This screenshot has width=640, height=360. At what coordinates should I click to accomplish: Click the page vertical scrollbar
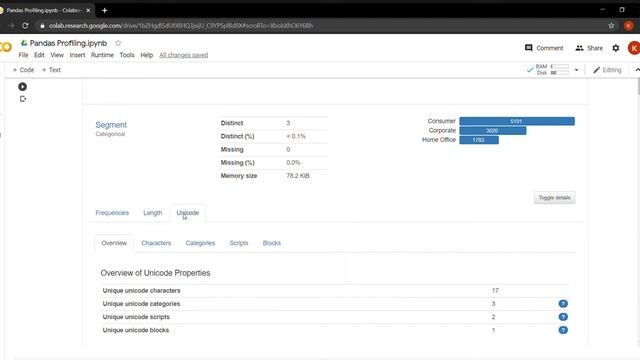click(x=638, y=86)
